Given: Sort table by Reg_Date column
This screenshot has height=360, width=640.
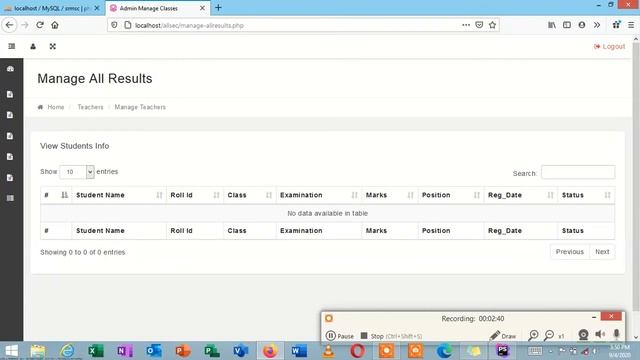Looking at the screenshot, I should tap(520, 195).
